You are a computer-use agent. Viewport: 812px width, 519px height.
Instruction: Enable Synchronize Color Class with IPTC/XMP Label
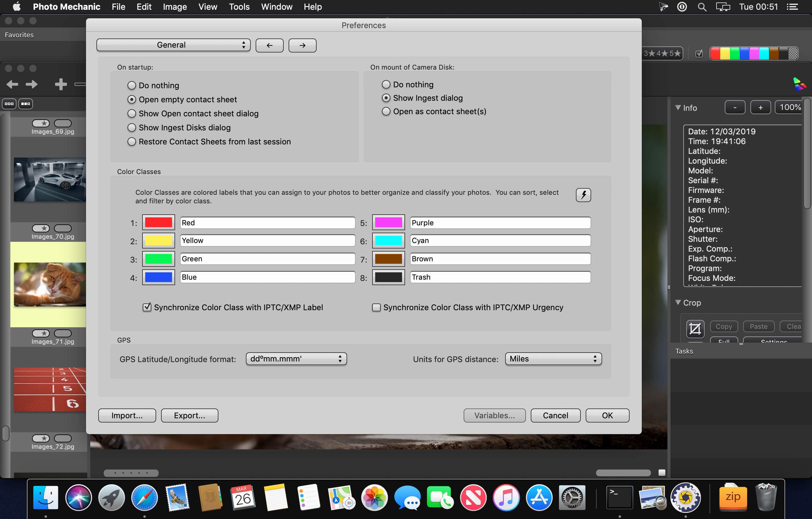click(x=147, y=307)
